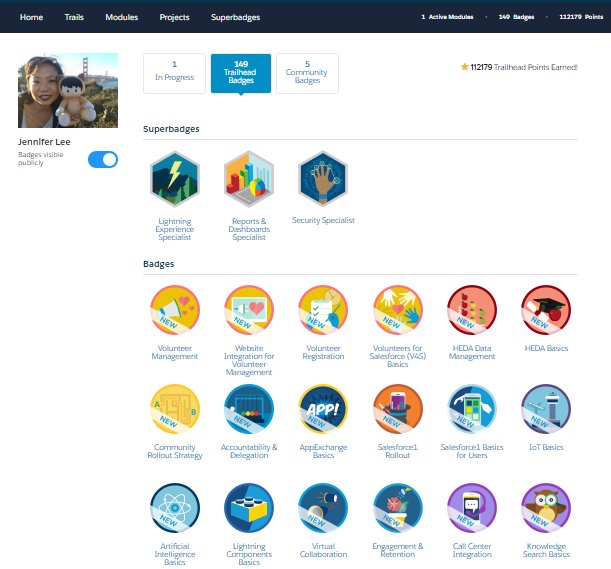611x569 pixels.
Task: Click the Engagement & Retention label
Action: click(x=397, y=550)
